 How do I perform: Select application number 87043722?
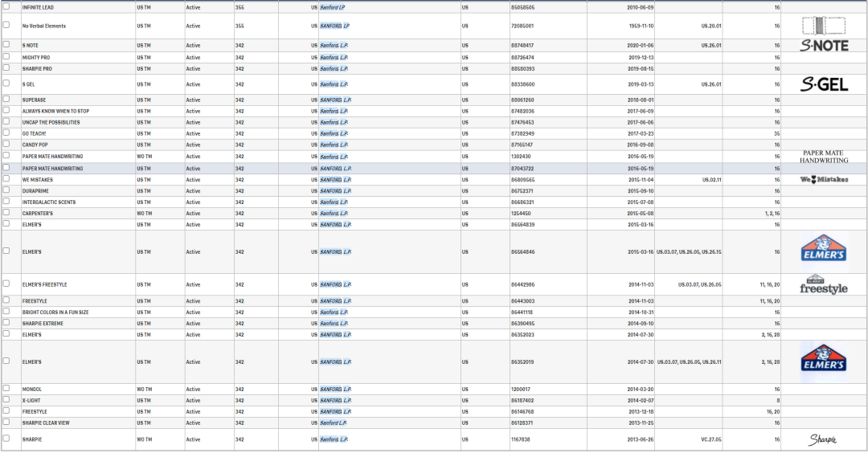[522, 169]
